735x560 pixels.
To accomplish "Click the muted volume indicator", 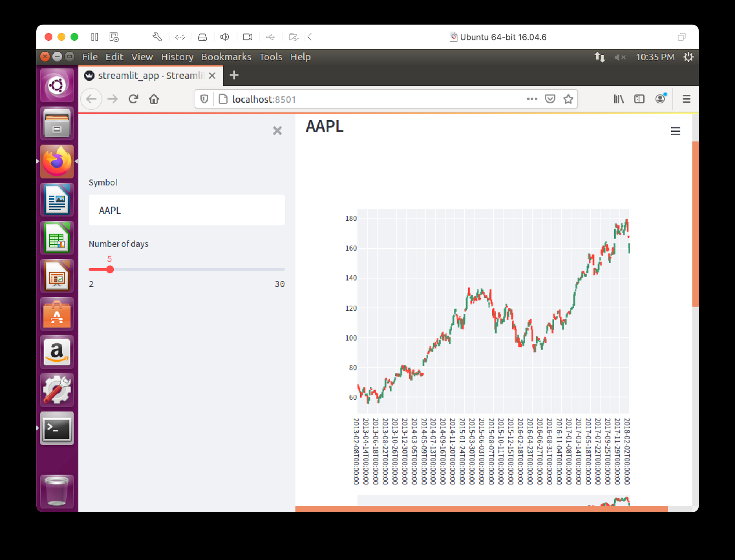I will coord(620,57).
